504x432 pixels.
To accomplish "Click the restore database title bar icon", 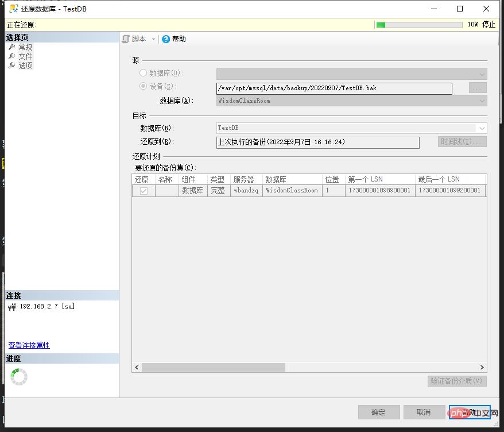I will [13, 9].
